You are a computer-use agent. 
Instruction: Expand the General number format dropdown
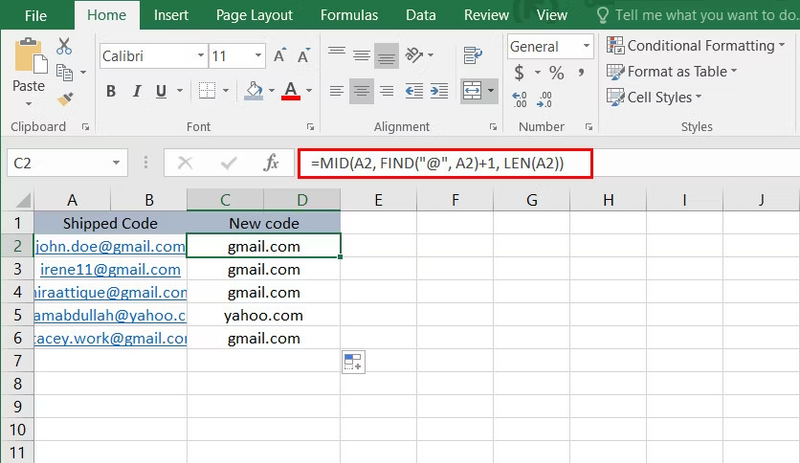pos(550,46)
